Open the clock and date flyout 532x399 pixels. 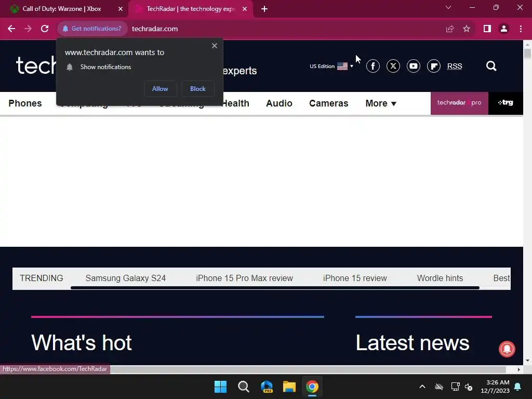click(495, 387)
